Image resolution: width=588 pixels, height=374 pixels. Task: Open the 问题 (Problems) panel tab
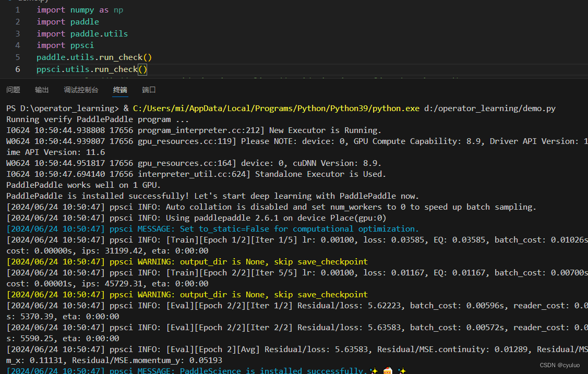coord(13,90)
